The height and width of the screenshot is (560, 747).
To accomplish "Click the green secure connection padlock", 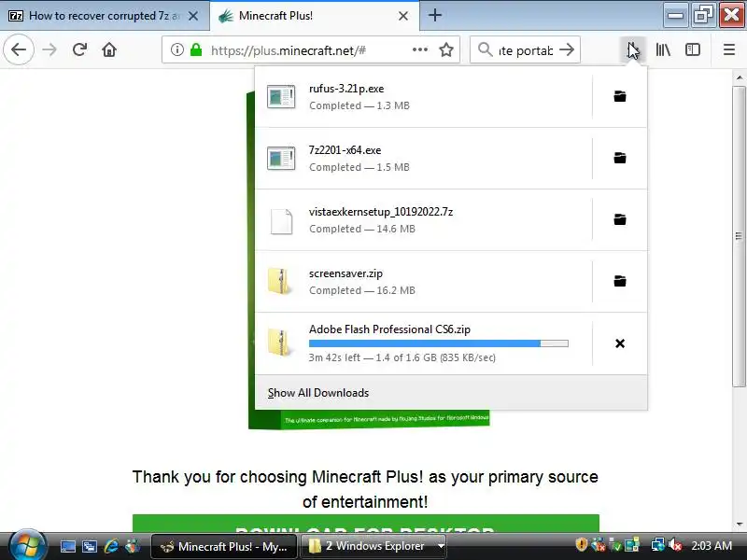I will click(196, 49).
